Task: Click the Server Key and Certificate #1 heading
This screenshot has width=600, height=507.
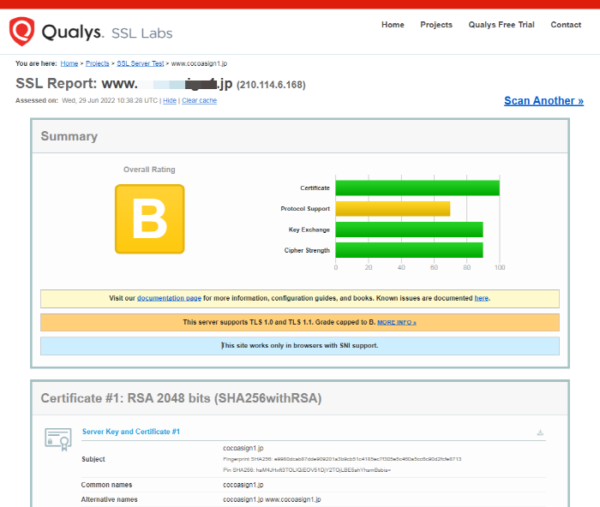Action: (131, 432)
